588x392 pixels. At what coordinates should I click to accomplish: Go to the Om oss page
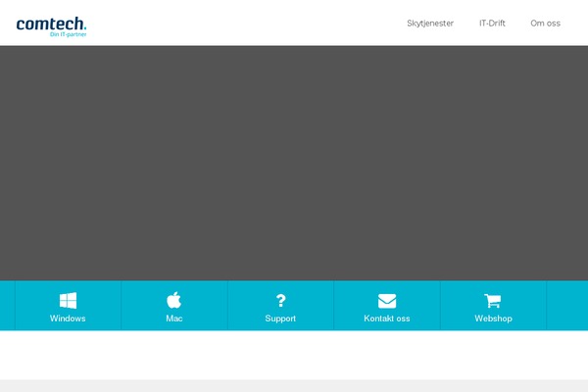[545, 24]
